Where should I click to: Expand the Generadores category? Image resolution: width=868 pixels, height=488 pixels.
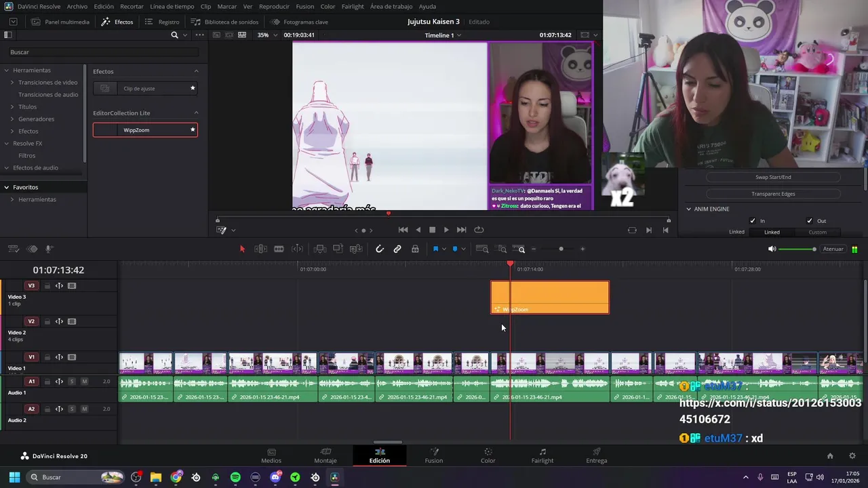pyautogui.click(x=12, y=119)
